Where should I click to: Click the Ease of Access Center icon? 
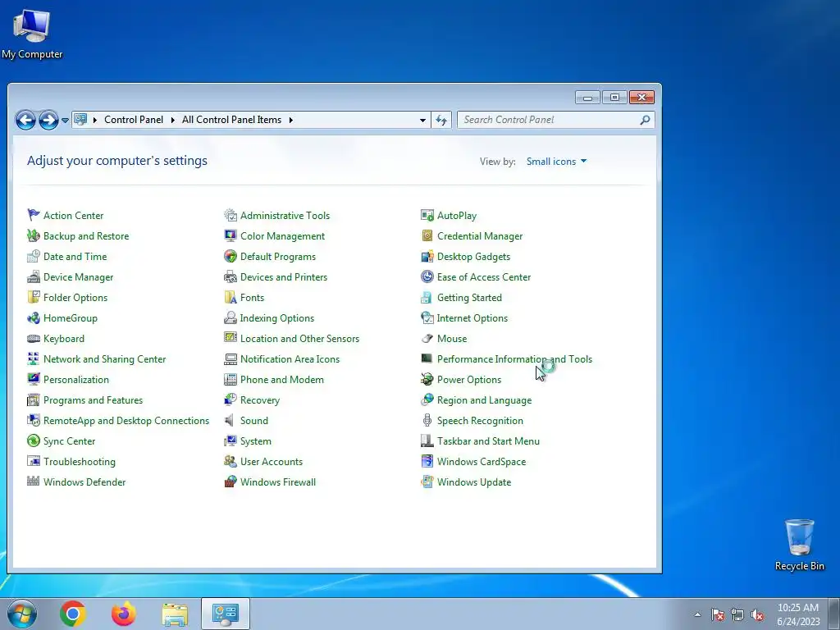click(427, 277)
